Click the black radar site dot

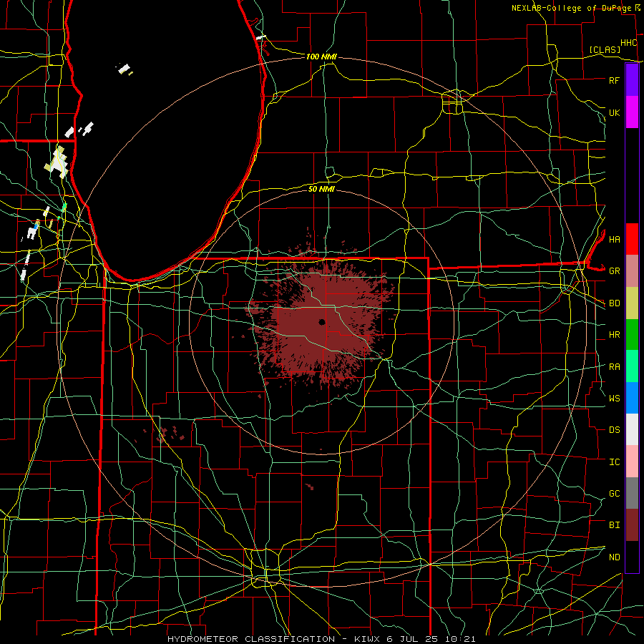322,322
